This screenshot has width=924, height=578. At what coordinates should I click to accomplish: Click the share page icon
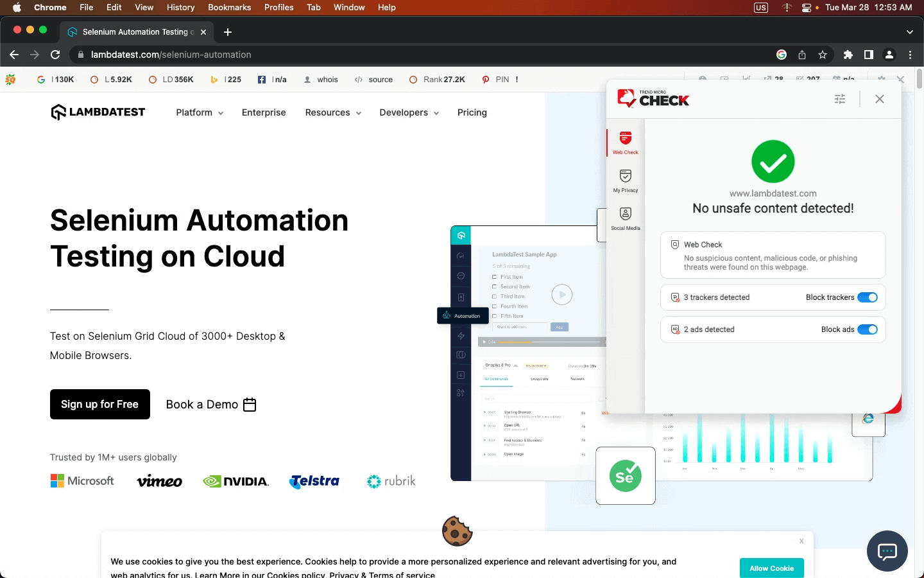(x=802, y=55)
